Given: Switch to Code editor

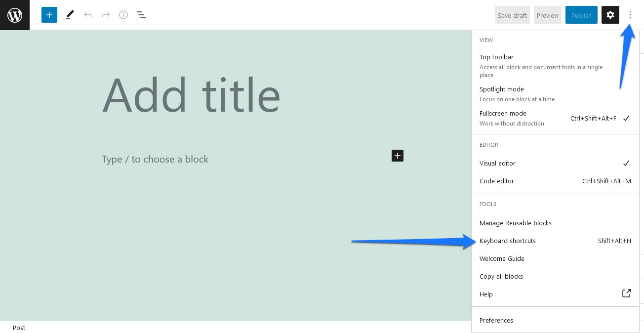Looking at the screenshot, I should coord(555,181).
